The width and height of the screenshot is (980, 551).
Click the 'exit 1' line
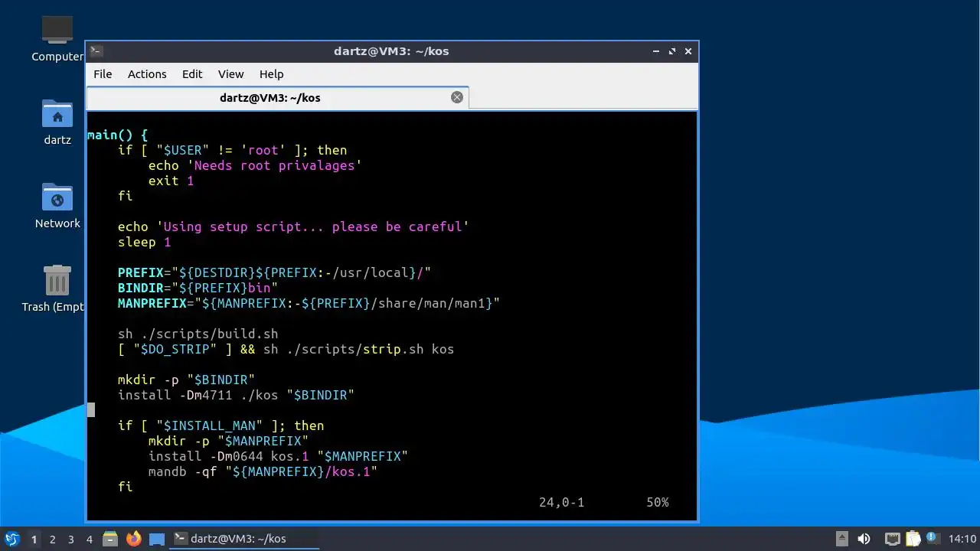coord(171,181)
